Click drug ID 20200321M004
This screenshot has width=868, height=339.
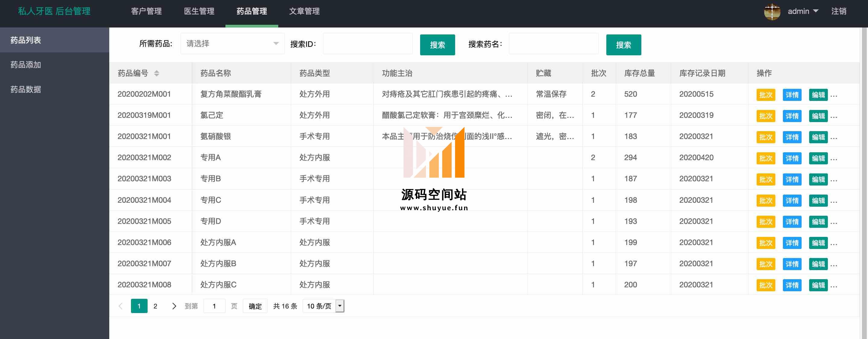click(144, 200)
